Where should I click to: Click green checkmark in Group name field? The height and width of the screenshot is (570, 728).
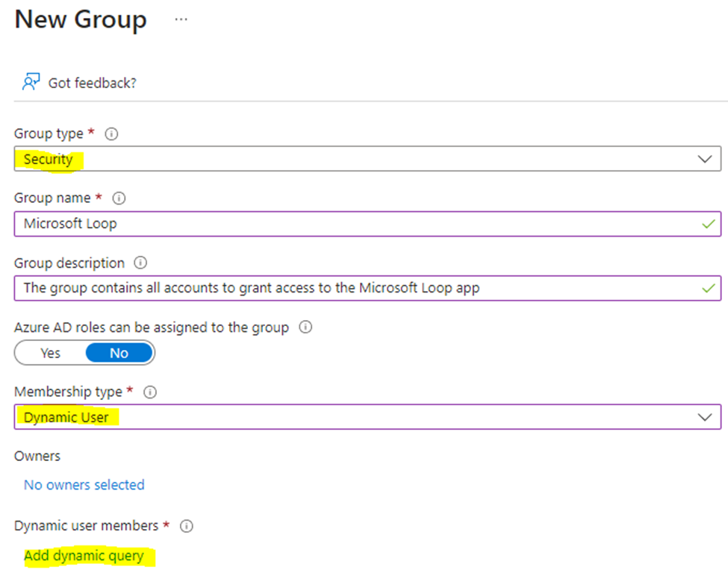pyautogui.click(x=708, y=224)
